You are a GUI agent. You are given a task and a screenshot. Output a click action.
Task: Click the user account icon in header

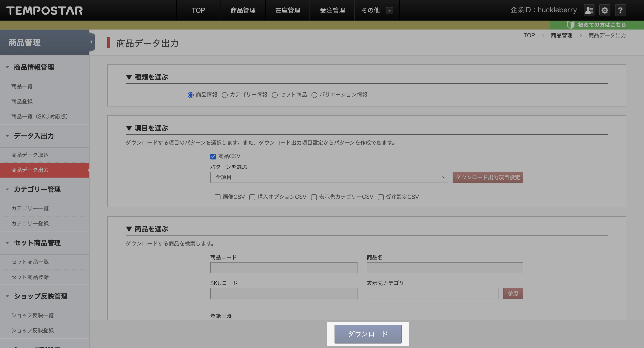tap(589, 10)
